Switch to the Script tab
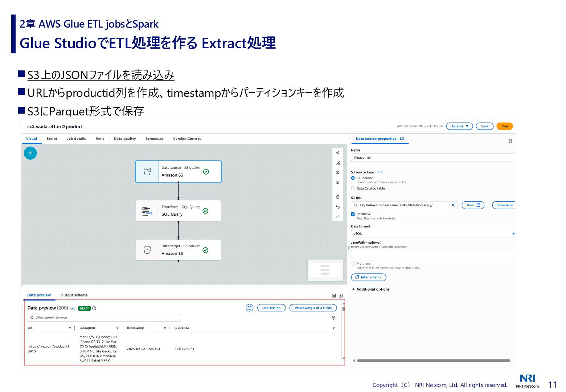The width and height of the screenshot is (566, 392). pyautogui.click(x=52, y=139)
